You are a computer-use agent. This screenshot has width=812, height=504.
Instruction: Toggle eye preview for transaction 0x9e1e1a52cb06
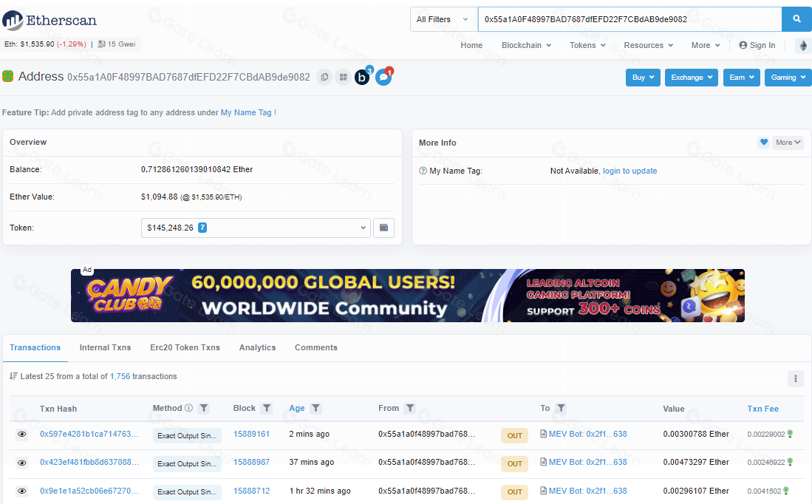21,491
